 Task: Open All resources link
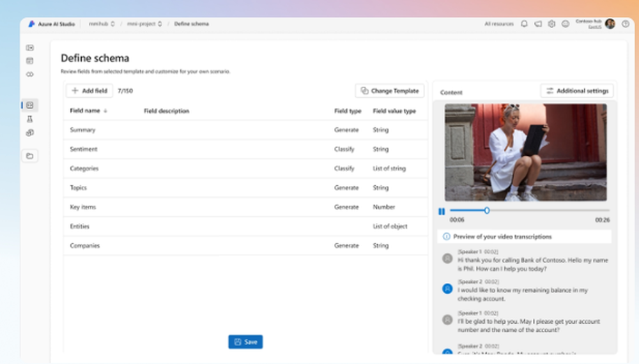[499, 24]
